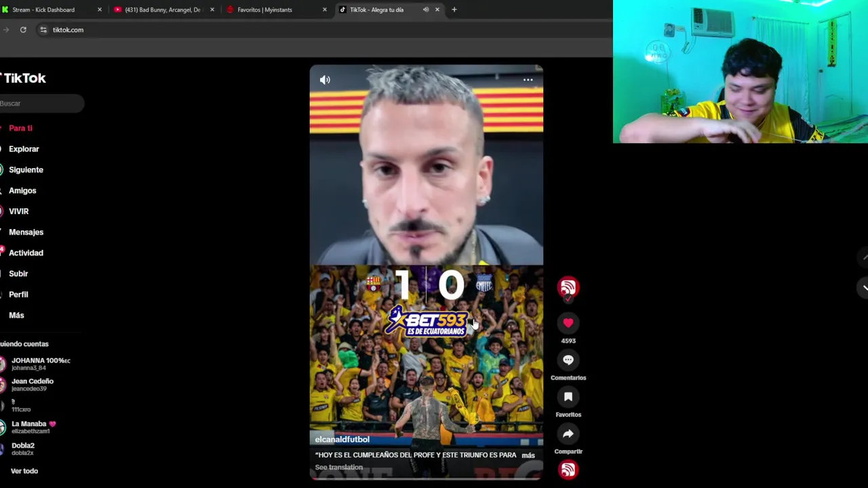Like the video with the heart icon
868x488 pixels.
tap(568, 323)
